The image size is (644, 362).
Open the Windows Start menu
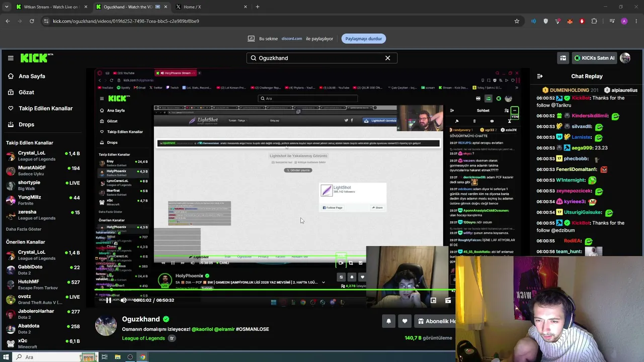tap(6, 357)
